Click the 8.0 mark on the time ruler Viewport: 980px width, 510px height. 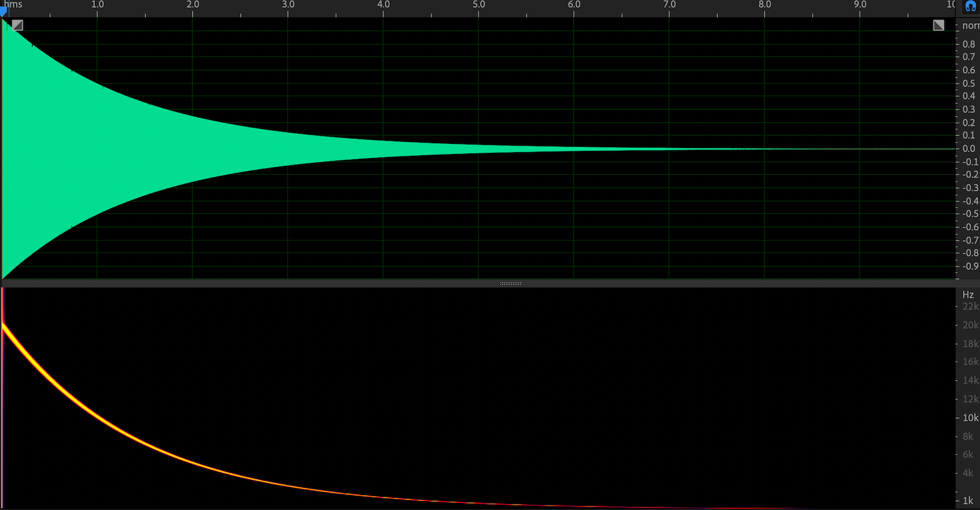765,5
